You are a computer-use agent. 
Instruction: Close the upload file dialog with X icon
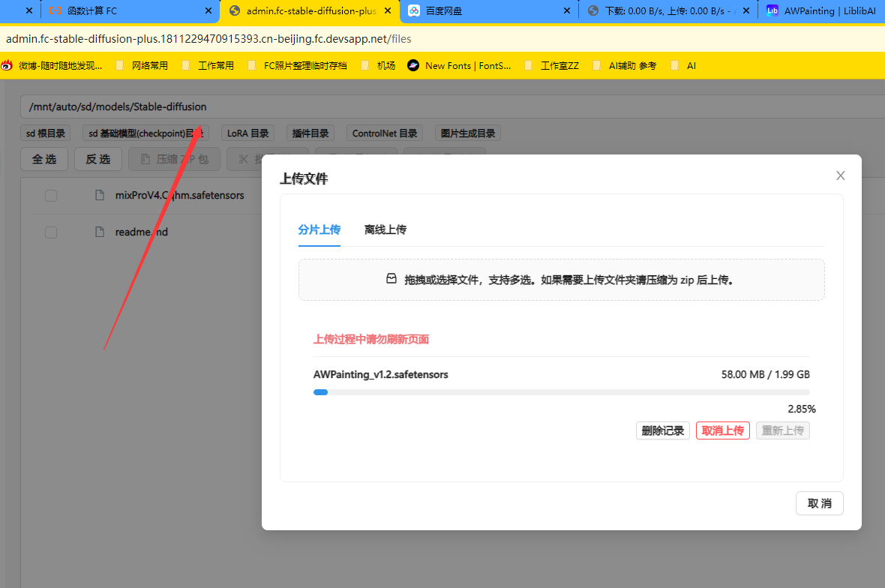point(841,175)
